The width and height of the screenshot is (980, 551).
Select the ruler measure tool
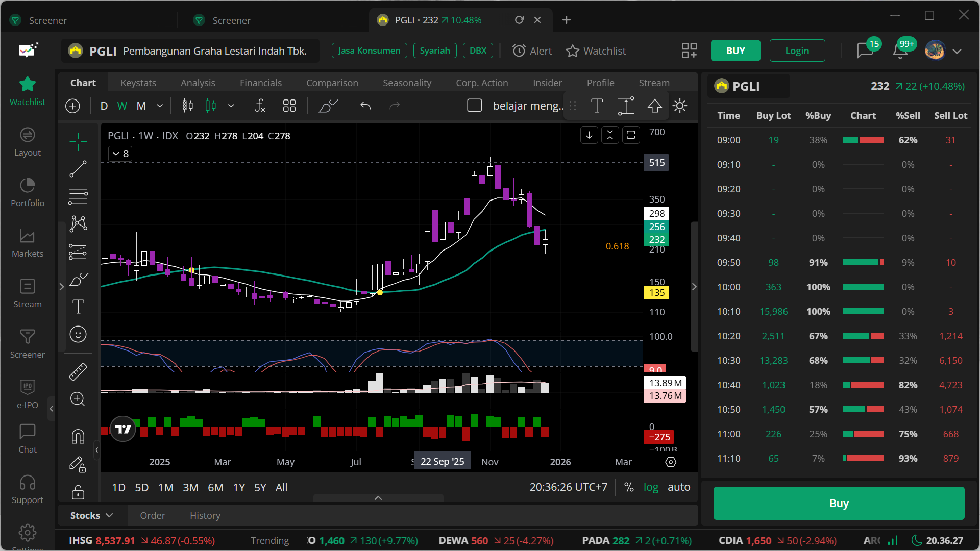pos(78,372)
